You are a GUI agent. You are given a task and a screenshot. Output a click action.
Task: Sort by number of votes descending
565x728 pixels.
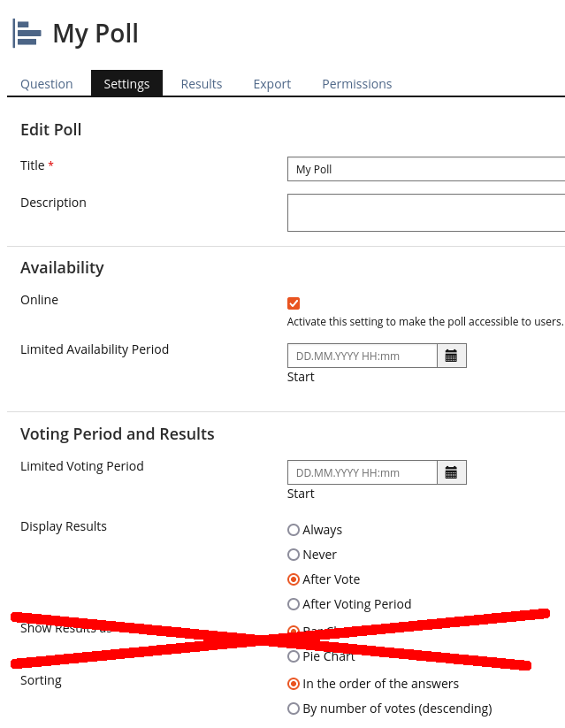click(x=294, y=709)
